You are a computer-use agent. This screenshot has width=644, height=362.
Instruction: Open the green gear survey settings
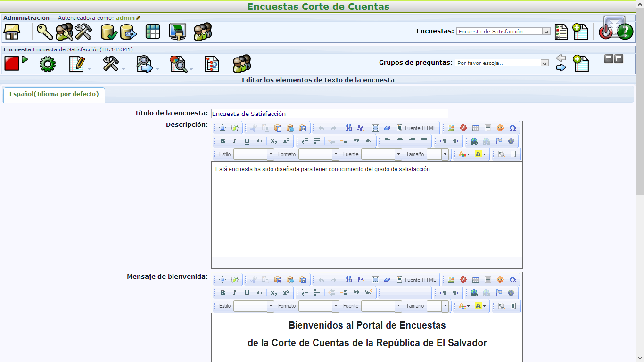pyautogui.click(x=48, y=64)
